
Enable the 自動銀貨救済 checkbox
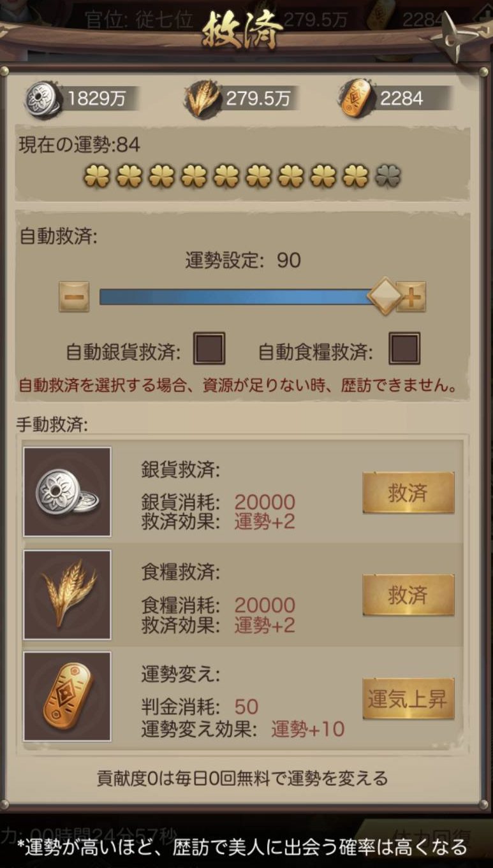coord(209,349)
